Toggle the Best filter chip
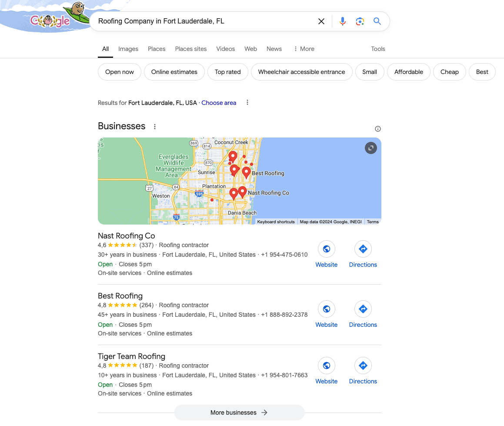The height and width of the screenshot is (426, 504). (482, 72)
